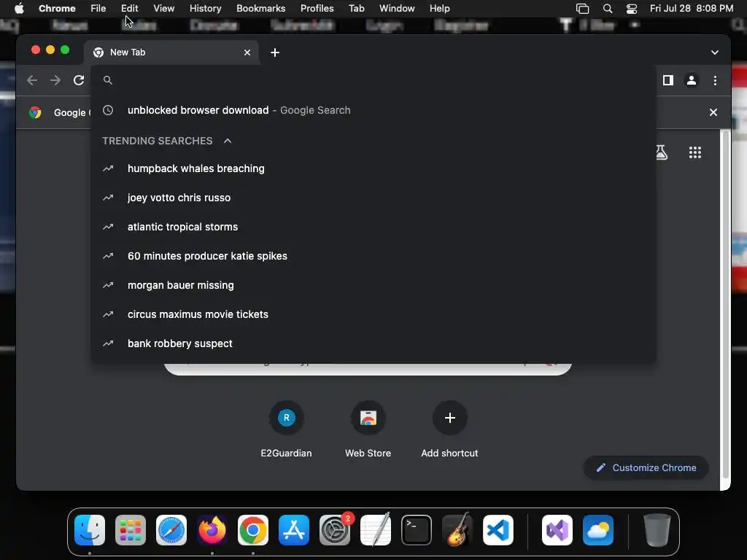This screenshot has width=747, height=560.
Task: Open the E2Guardian shortcut
Action: point(286,429)
